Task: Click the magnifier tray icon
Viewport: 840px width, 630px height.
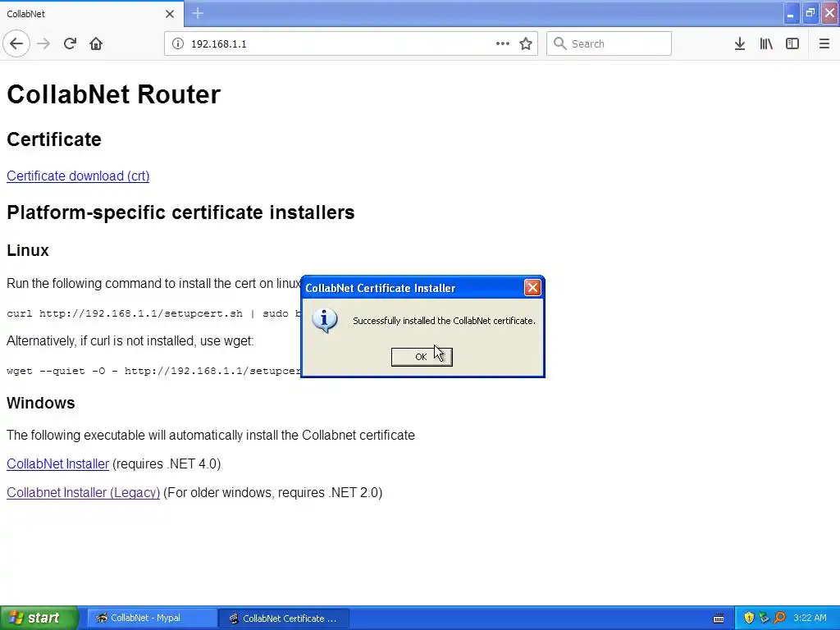Action: [779, 618]
